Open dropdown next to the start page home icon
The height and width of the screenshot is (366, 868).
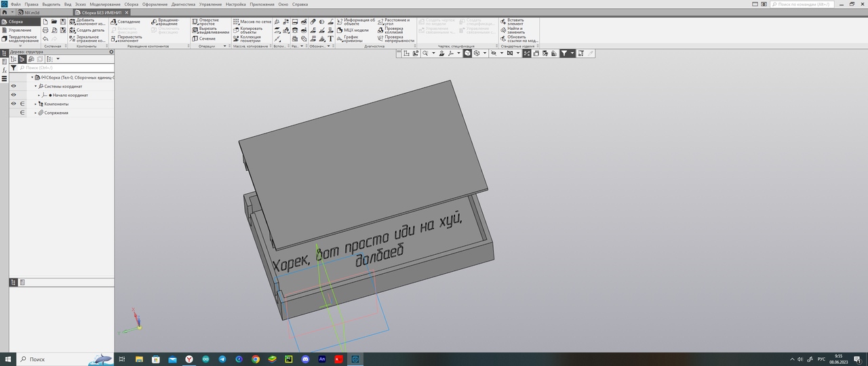coord(12,13)
